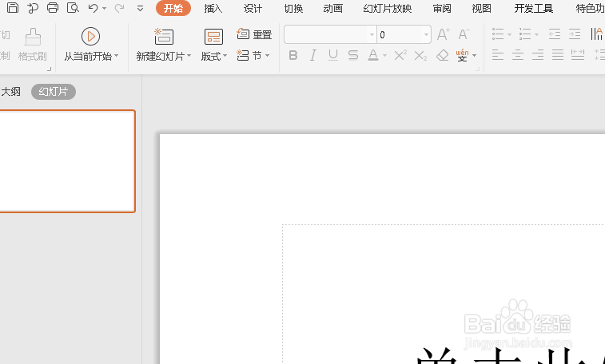Increase font size with A+ icon
The height and width of the screenshot is (364, 605).
click(443, 34)
